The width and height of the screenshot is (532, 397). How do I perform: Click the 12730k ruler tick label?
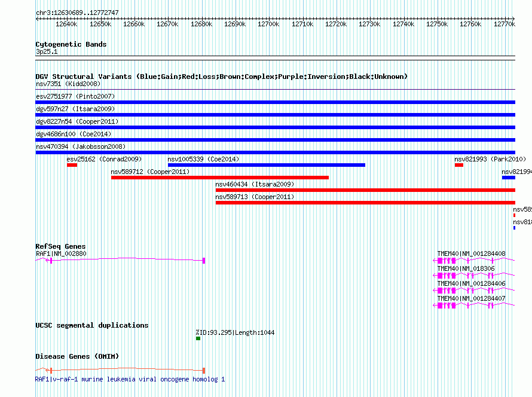point(369,24)
